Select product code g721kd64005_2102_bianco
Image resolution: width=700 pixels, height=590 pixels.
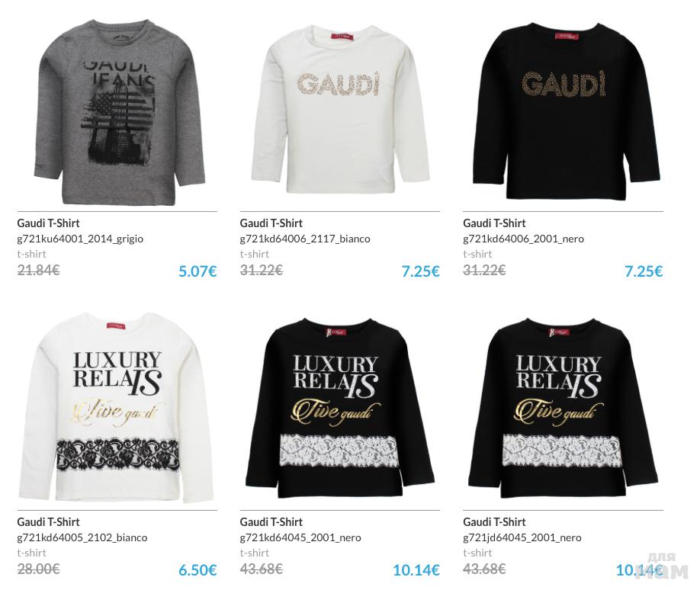[82, 537]
